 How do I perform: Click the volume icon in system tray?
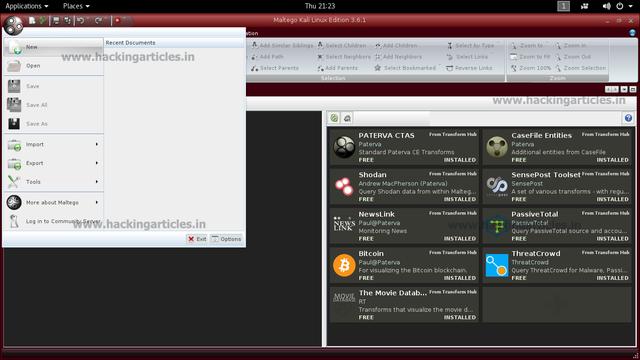[x=607, y=6]
